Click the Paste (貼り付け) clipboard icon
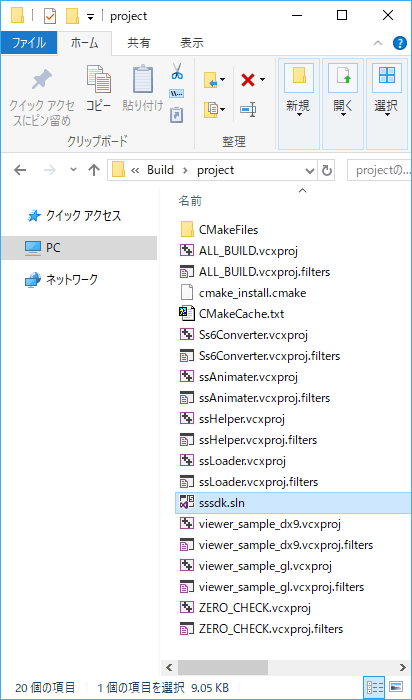The image size is (412, 700). click(x=143, y=79)
